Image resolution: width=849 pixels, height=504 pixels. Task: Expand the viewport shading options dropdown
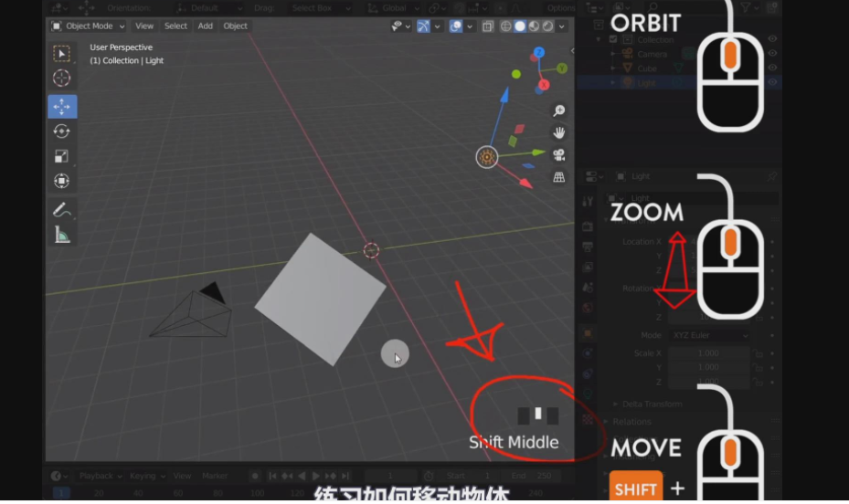[561, 26]
